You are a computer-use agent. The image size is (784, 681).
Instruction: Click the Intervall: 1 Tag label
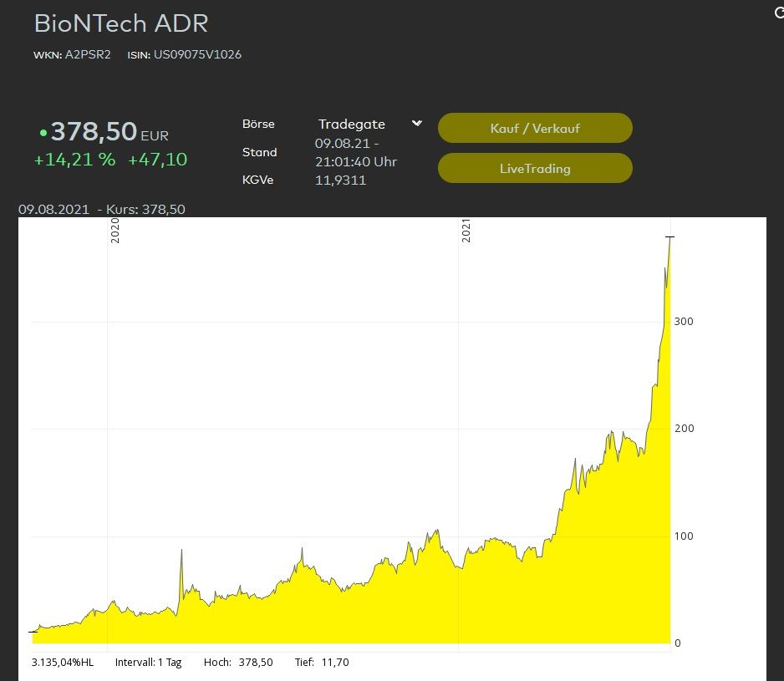148,663
